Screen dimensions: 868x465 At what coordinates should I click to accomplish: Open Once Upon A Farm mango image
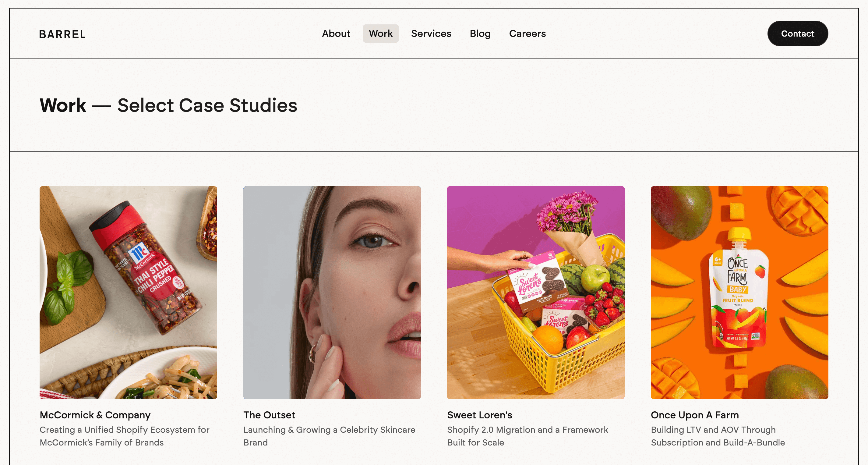point(739,292)
